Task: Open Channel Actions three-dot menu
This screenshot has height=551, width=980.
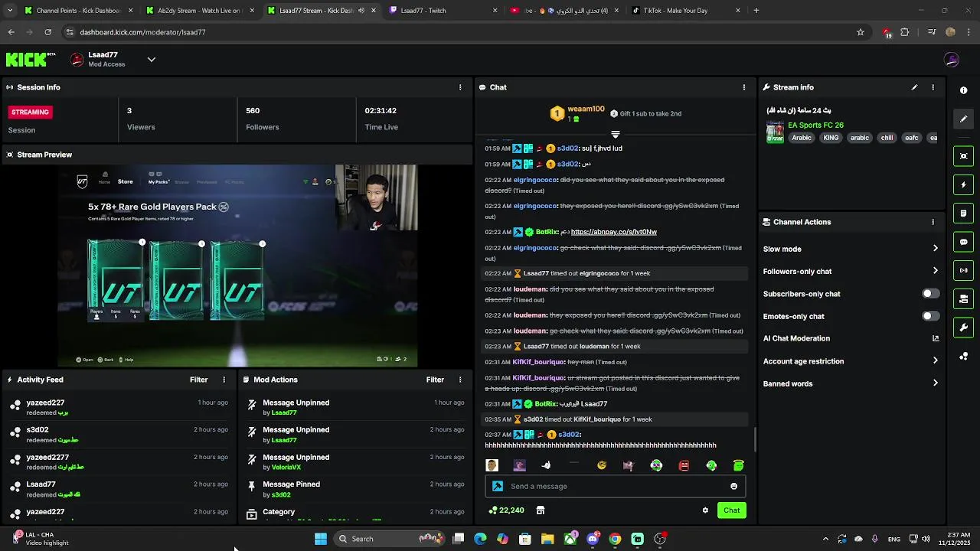Action: point(933,222)
